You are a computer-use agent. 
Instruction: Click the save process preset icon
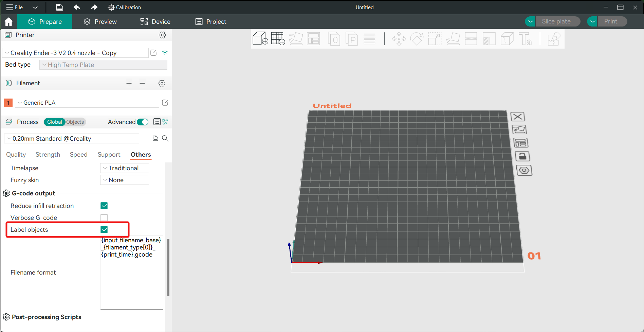click(x=155, y=138)
